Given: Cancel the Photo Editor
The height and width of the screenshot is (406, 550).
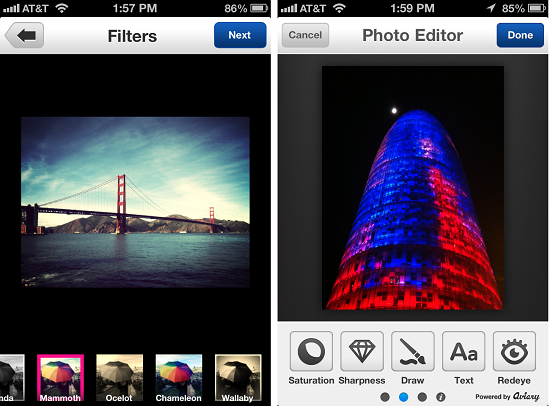Looking at the screenshot, I should point(305,35).
